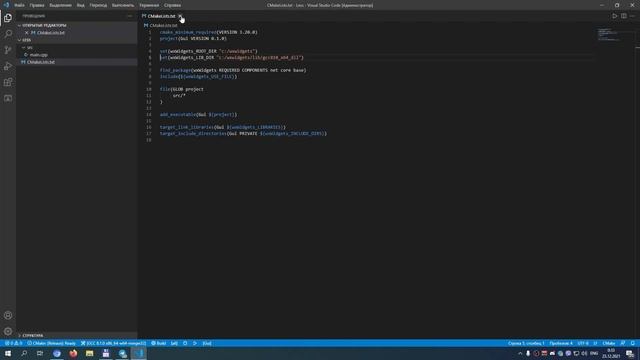Open File Explorer taskbar icon

pyautogui.click(x=89, y=353)
